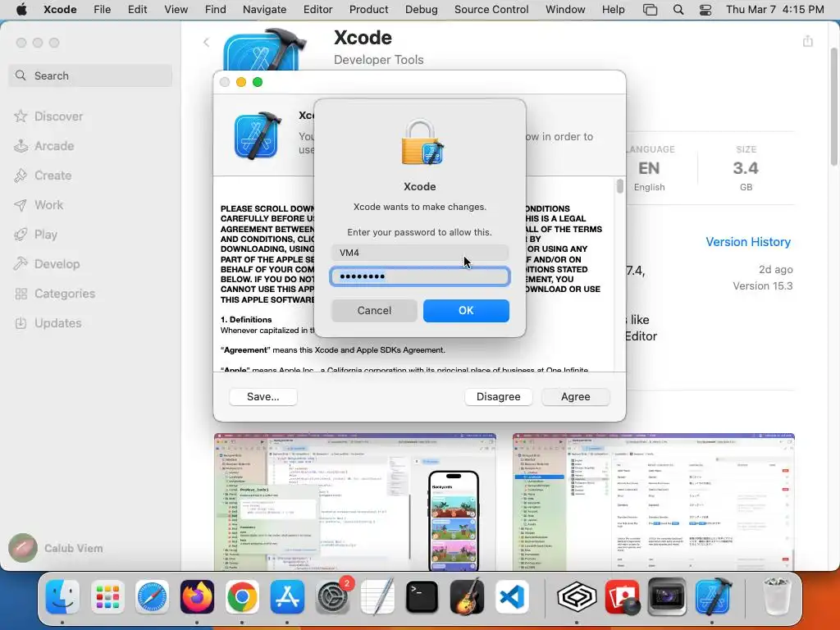Launch Visual Studio Code from the Dock
The height and width of the screenshot is (630, 840).
(511, 597)
